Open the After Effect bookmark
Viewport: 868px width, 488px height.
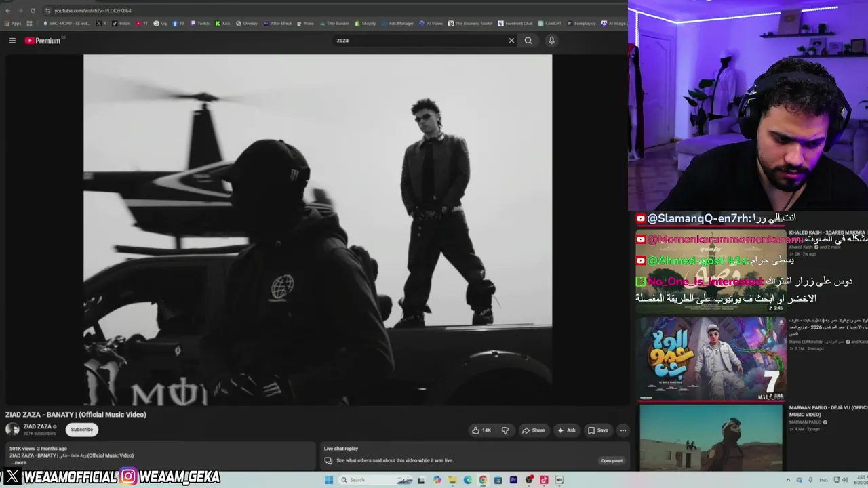[x=277, y=24]
